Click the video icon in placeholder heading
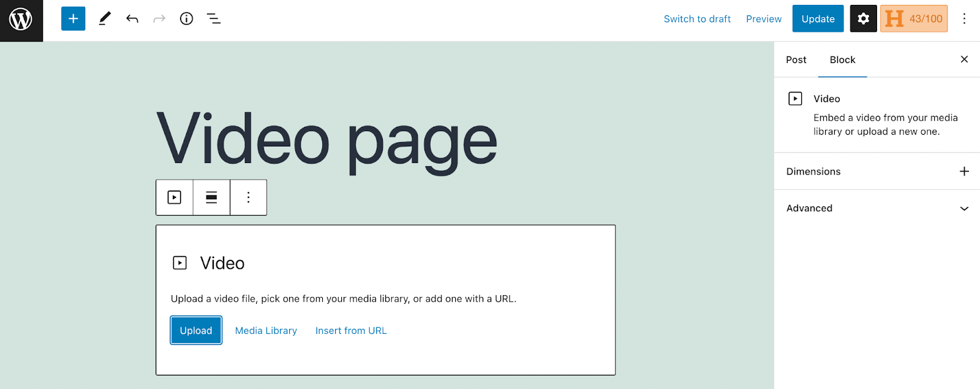Image resolution: width=980 pixels, height=389 pixels. 179,263
